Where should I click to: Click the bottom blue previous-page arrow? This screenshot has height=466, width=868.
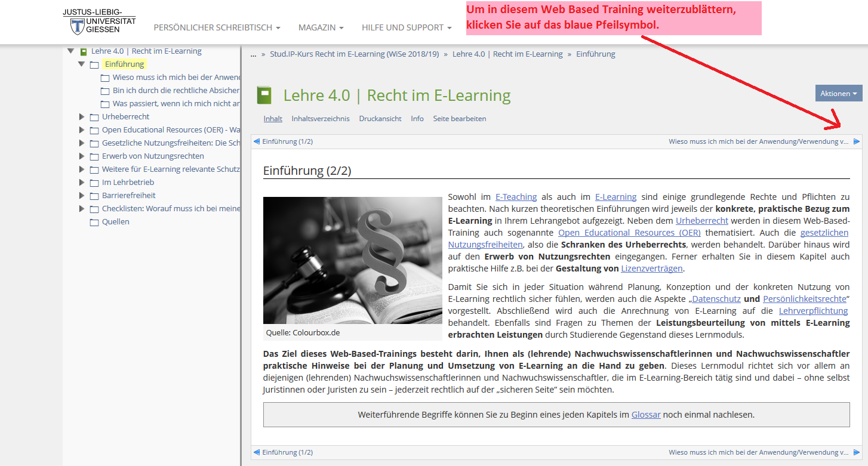tap(257, 452)
